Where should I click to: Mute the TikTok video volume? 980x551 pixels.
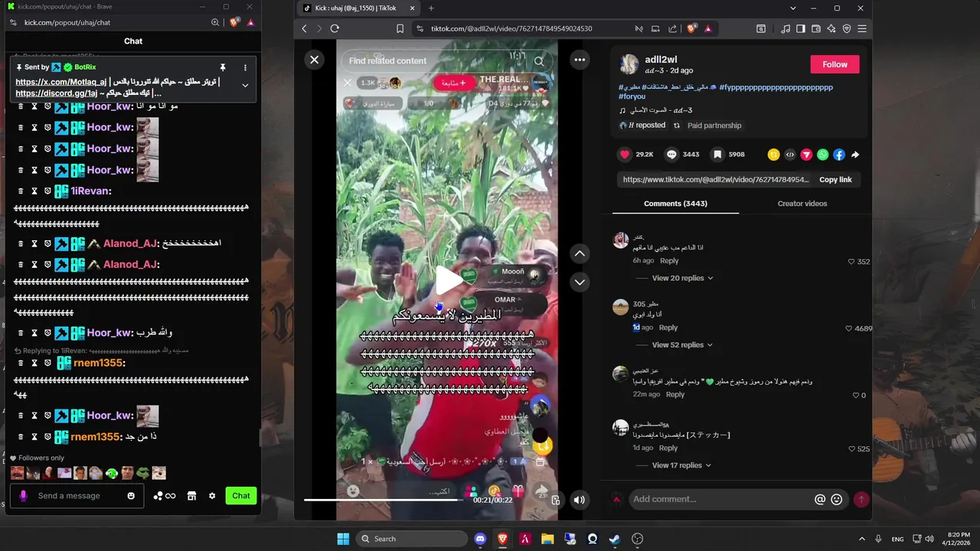tap(579, 500)
